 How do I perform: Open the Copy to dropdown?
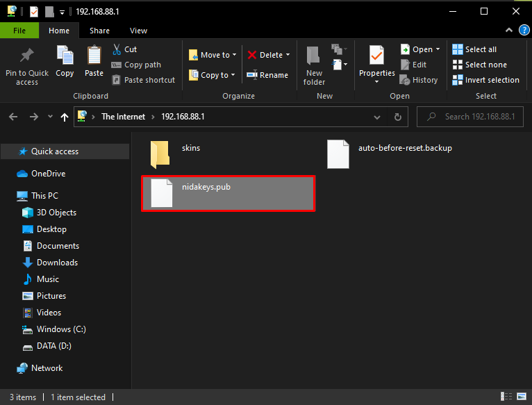pyautogui.click(x=212, y=75)
